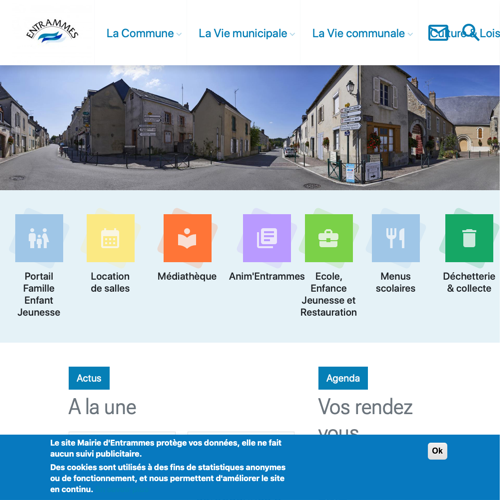Screen dimensions: 500x500
Task: Expand the La Vie municipale chevron
Action: click(x=292, y=34)
